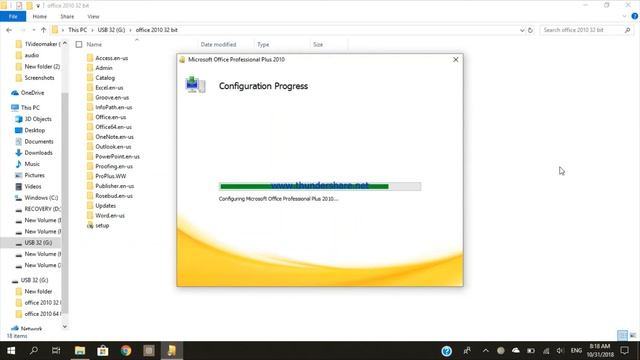This screenshot has height=360, width=640.
Task: Click the quick access toolbar dropdown arrow
Action: pos(38,6)
